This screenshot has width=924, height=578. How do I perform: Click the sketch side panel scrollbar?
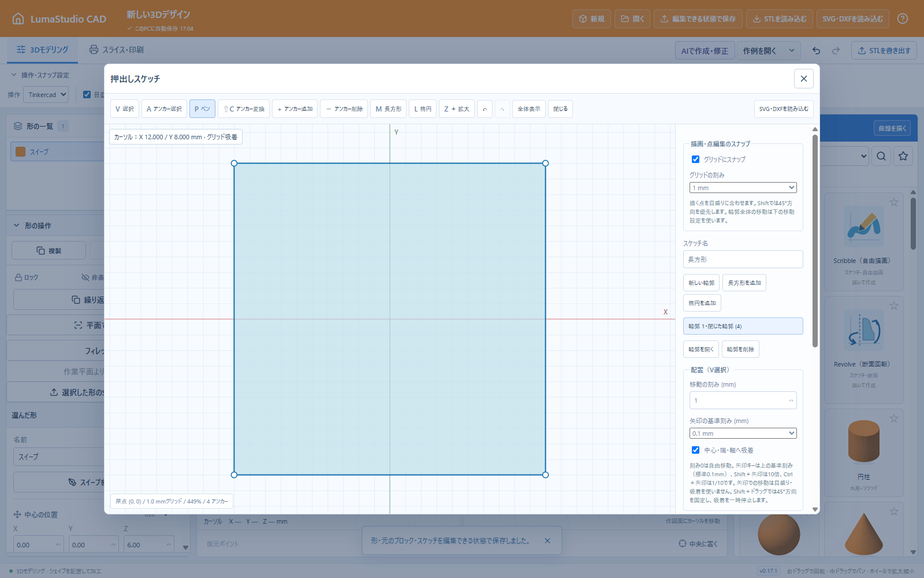[815, 240]
